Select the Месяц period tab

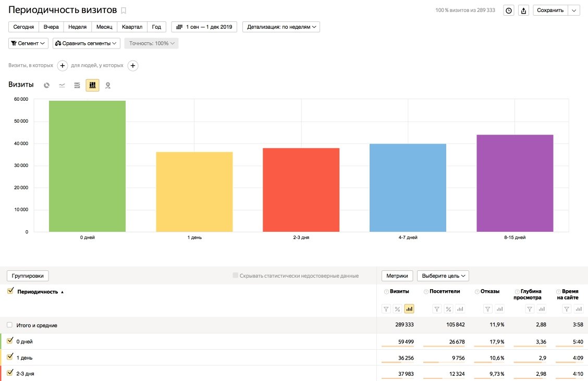tap(104, 27)
